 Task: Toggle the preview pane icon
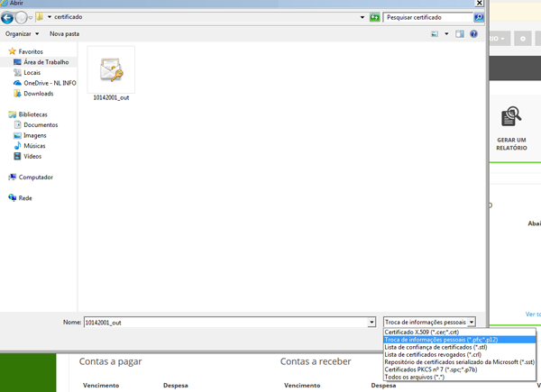[460, 33]
